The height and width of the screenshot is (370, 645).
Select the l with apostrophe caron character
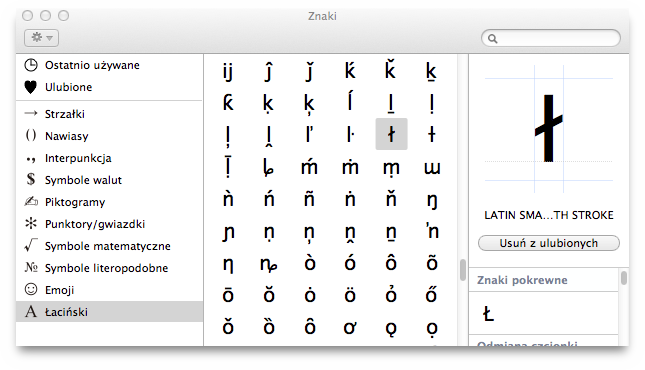pyautogui.click(x=309, y=134)
